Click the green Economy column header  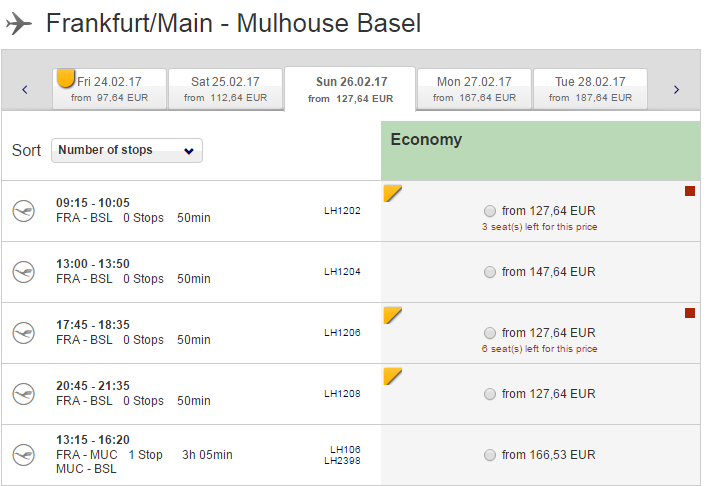click(x=540, y=150)
